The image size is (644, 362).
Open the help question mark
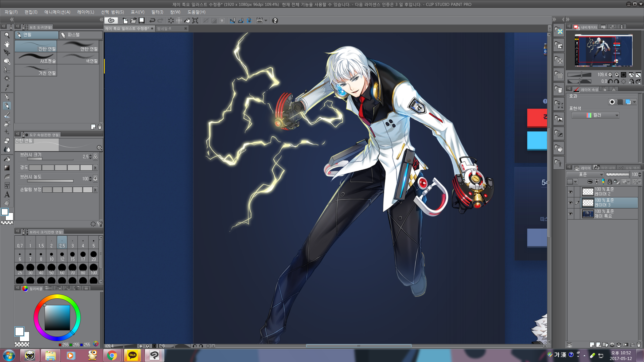[x=275, y=20]
